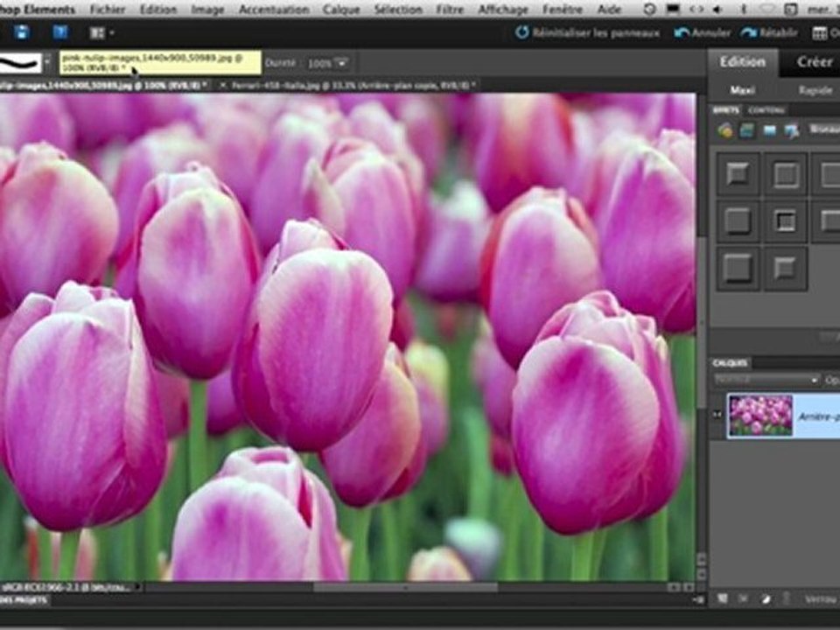Screen dimensions: 840x630
Task: Switch to the Rapide edit mode
Action: point(815,90)
